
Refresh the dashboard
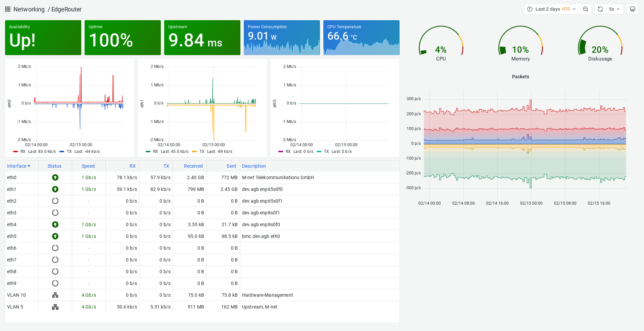pyautogui.click(x=600, y=9)
